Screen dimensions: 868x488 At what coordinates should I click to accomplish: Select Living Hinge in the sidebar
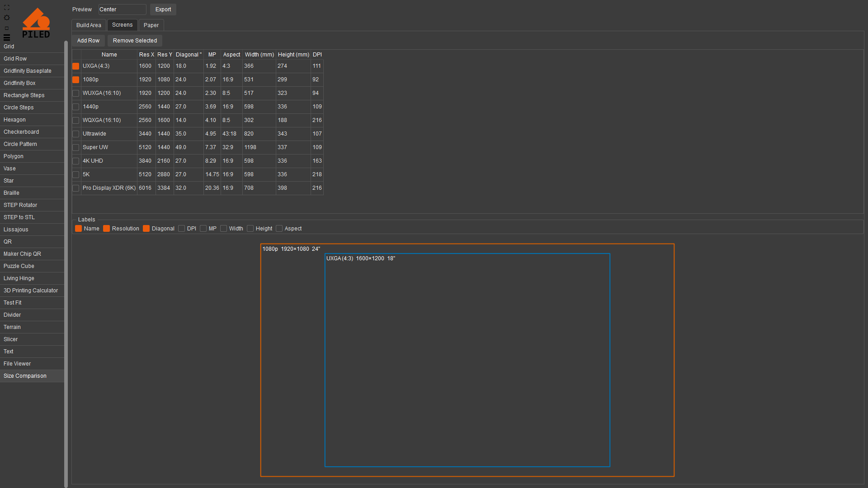coord(32,278)
